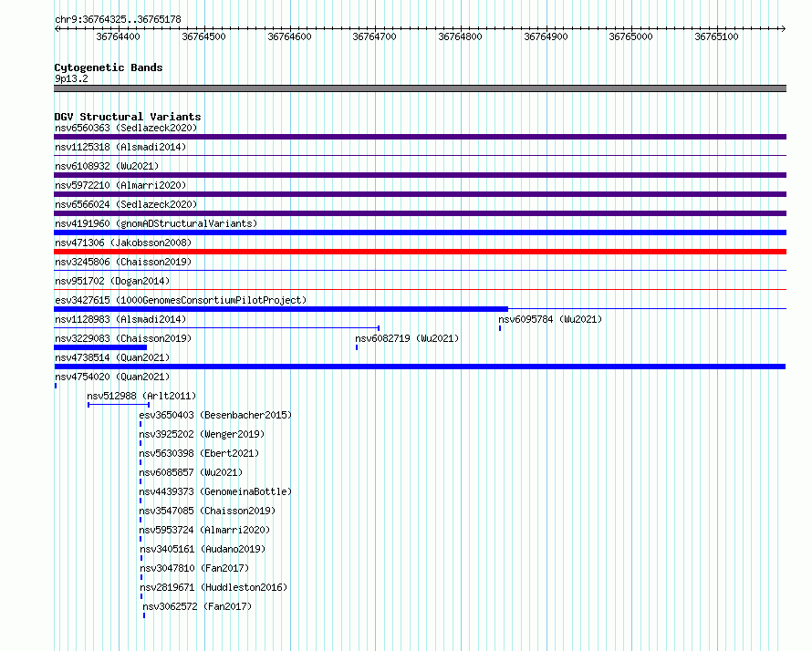
Task: Click the purple nsv6560363 Sedlazeck2020 bar
Action: (420, 137)
